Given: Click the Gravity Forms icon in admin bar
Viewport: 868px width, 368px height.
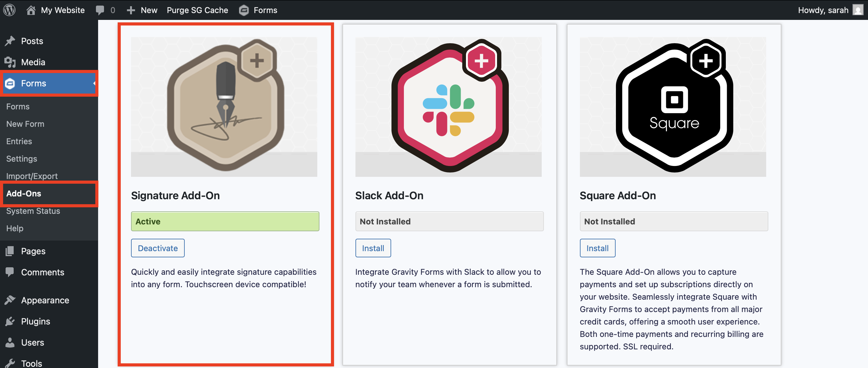Looking at the screenshot, I should [x=244, y=10].
